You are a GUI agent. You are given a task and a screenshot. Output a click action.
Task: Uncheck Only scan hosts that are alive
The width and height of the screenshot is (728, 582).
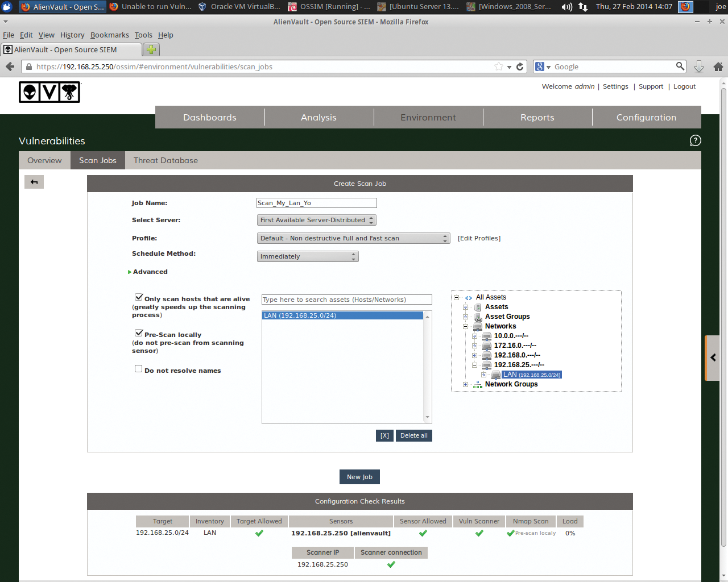(x=138, y=297)
